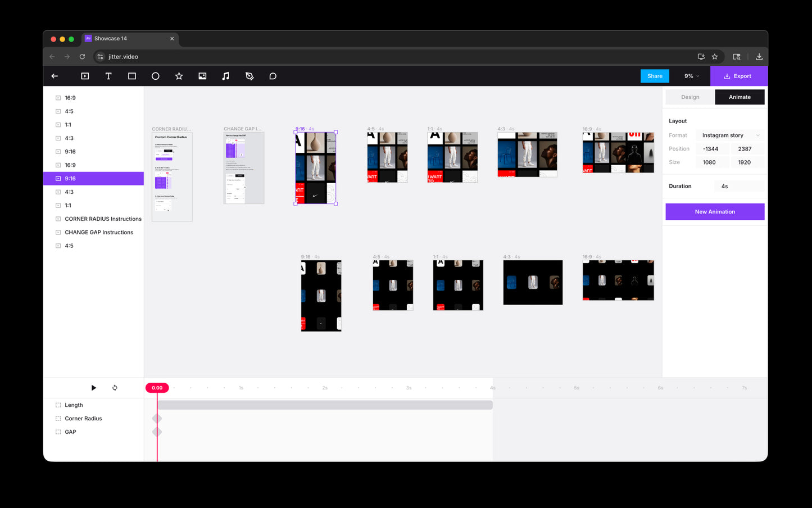Select CORNER RADIUS Instructions in the layer list
This screenshot has width=812, height=508.
(x=103, y=219)
